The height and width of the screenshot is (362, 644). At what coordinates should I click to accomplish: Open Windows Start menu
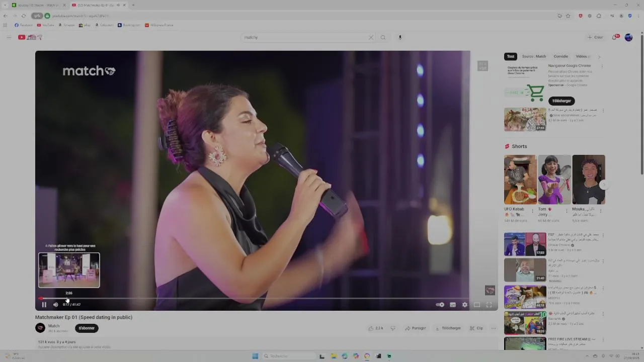[x=255, y=356]
